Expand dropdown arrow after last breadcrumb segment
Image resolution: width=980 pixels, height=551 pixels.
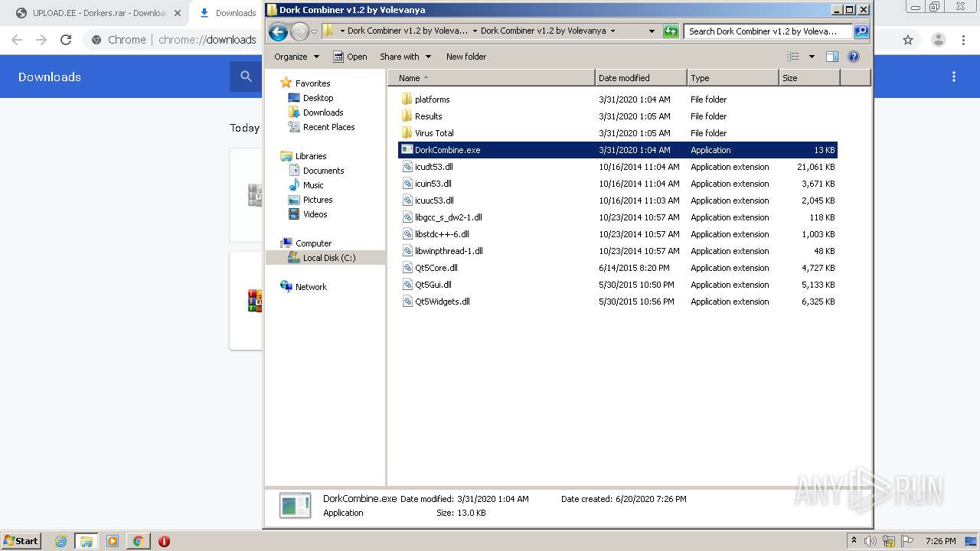click(612, 31)
